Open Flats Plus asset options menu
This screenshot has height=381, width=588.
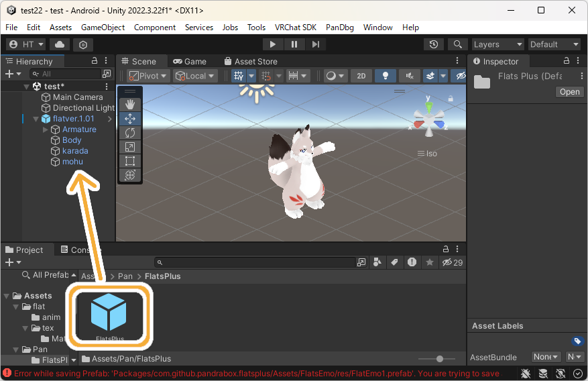coord(581,76)
